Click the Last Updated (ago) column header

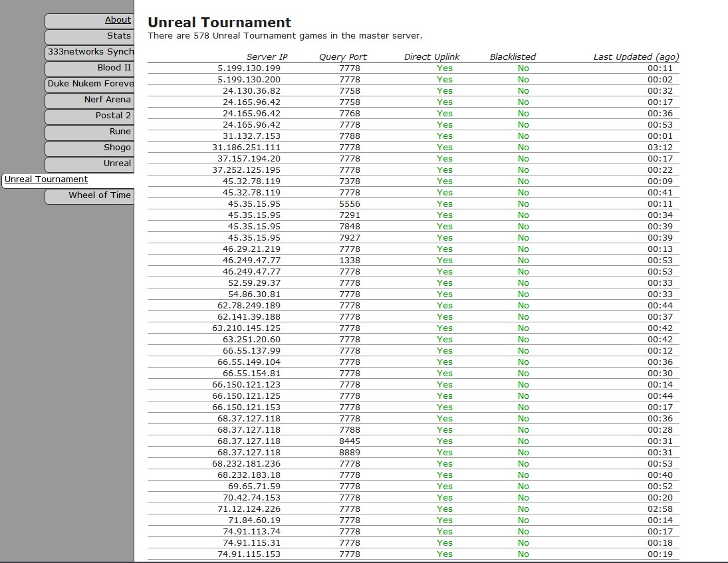(636, 56)
